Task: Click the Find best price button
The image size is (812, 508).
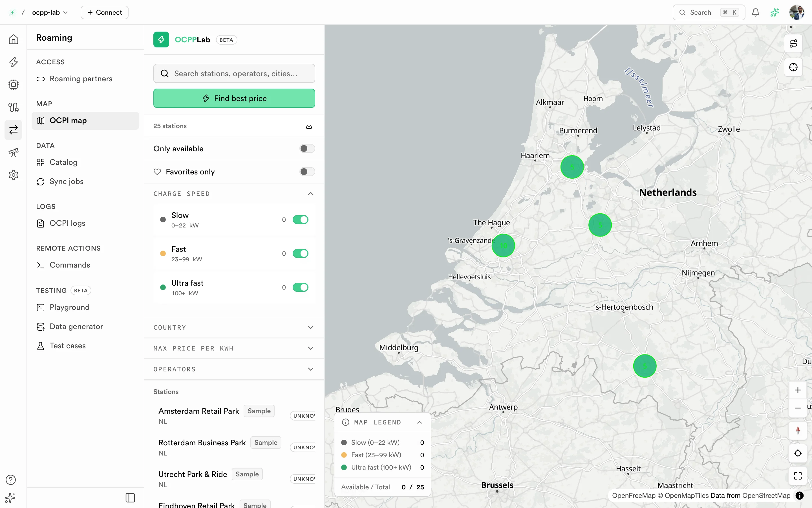Action: [x=234, y=98]
